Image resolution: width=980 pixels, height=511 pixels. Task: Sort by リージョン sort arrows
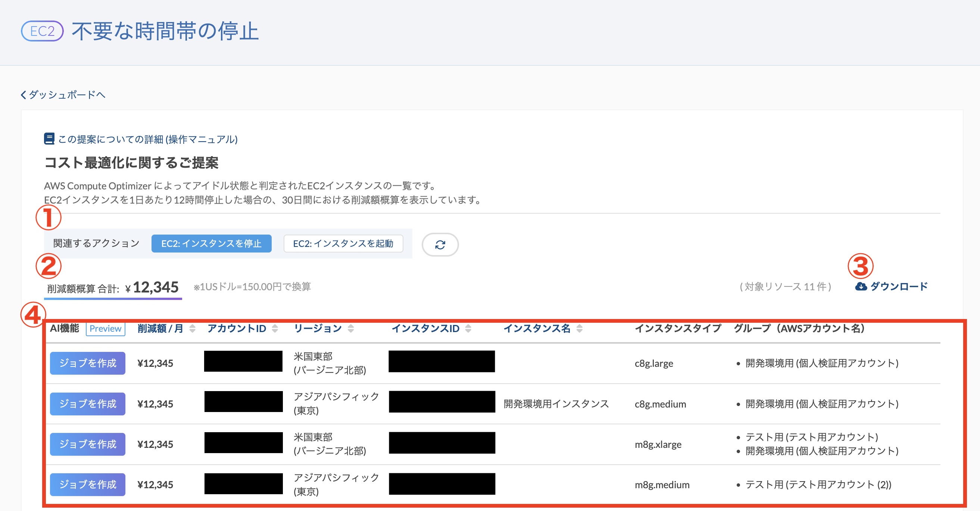[351, 328]
